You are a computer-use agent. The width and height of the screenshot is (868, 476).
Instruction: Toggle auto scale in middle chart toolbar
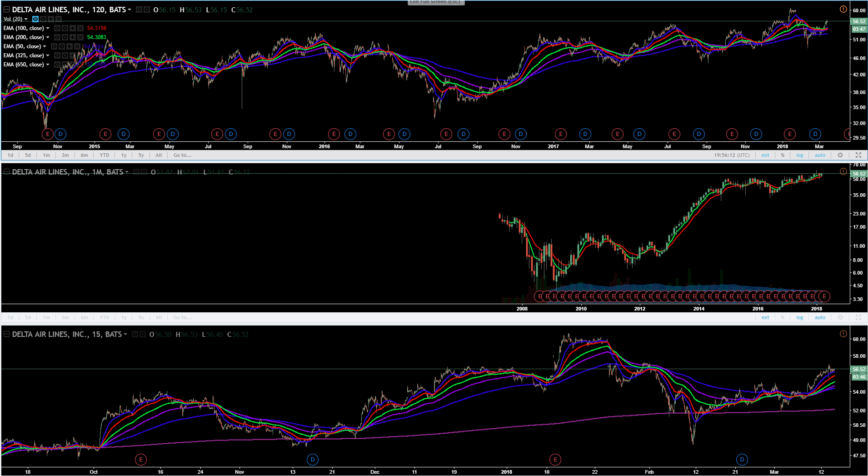coord(820,317)
